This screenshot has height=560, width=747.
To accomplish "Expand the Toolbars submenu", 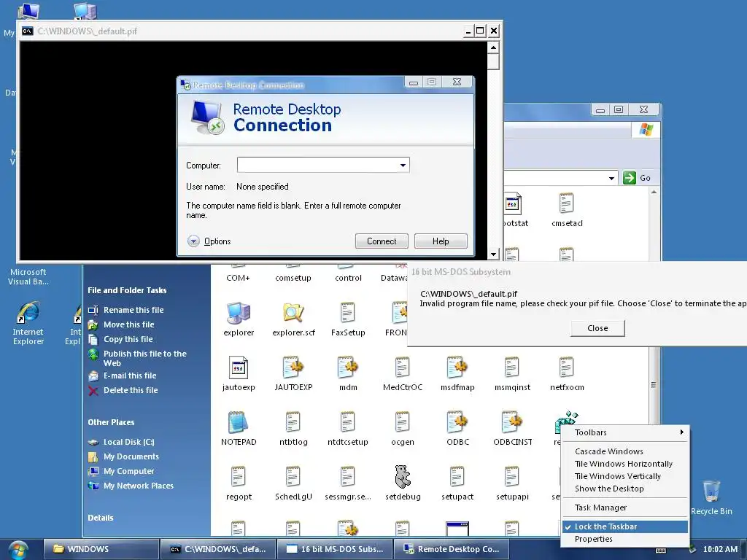I will [625, 432].
